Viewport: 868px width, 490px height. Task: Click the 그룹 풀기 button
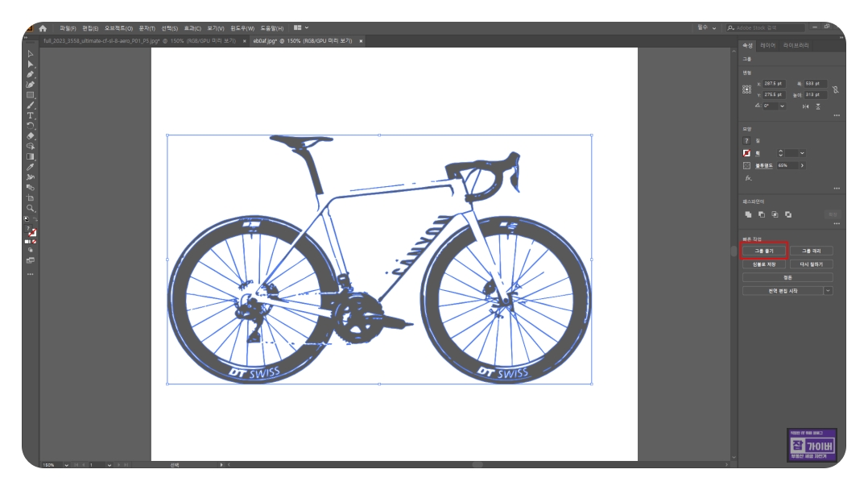pyautogui.click(x=764, y=251)
